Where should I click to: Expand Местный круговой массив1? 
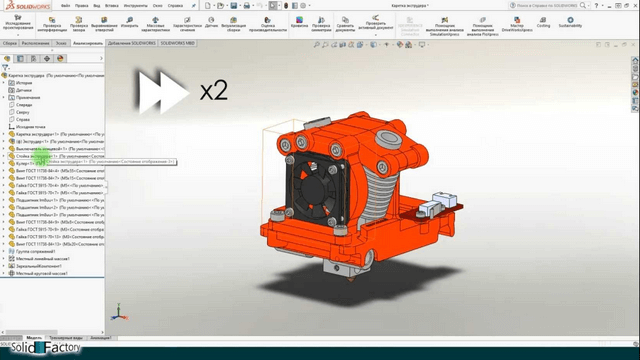(x=4, y=273)
